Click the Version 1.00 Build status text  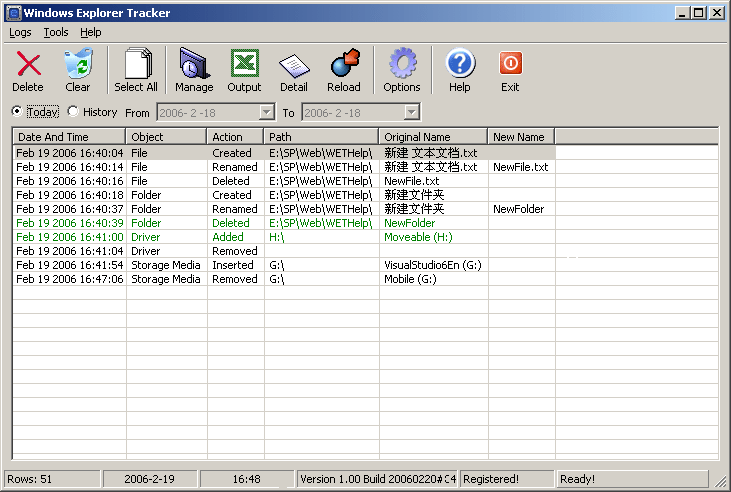pyautogui.click(x=378, y=479)
